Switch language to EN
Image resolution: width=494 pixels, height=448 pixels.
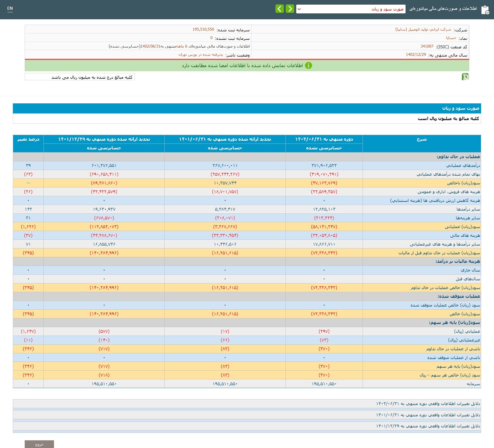10,8
